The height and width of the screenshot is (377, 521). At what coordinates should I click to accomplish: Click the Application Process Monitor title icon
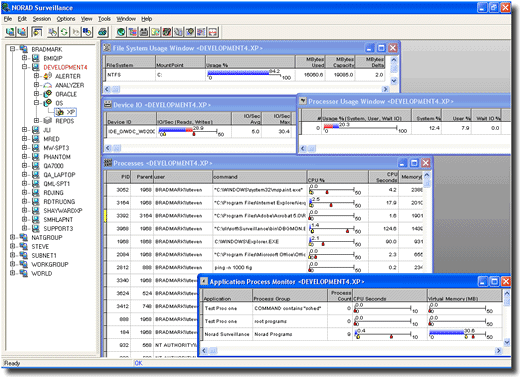coord(204,282)
